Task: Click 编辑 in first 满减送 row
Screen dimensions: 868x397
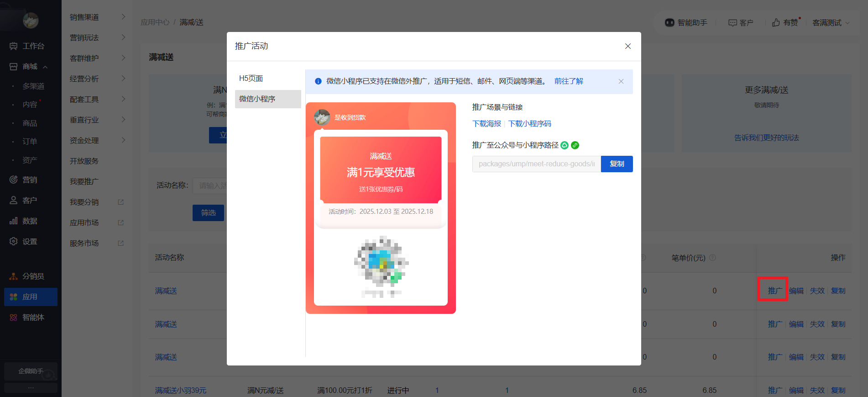Action: point(796,291)
